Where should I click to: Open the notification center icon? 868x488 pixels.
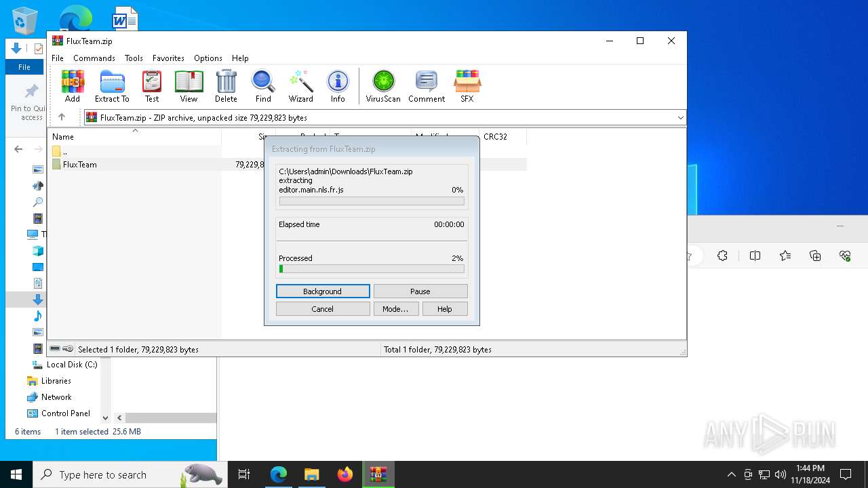pyautogui.click(x=846, y=474)
